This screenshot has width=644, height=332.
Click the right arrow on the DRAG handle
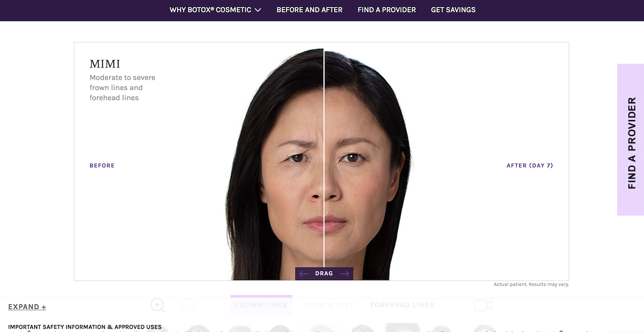tap(345, 274)
